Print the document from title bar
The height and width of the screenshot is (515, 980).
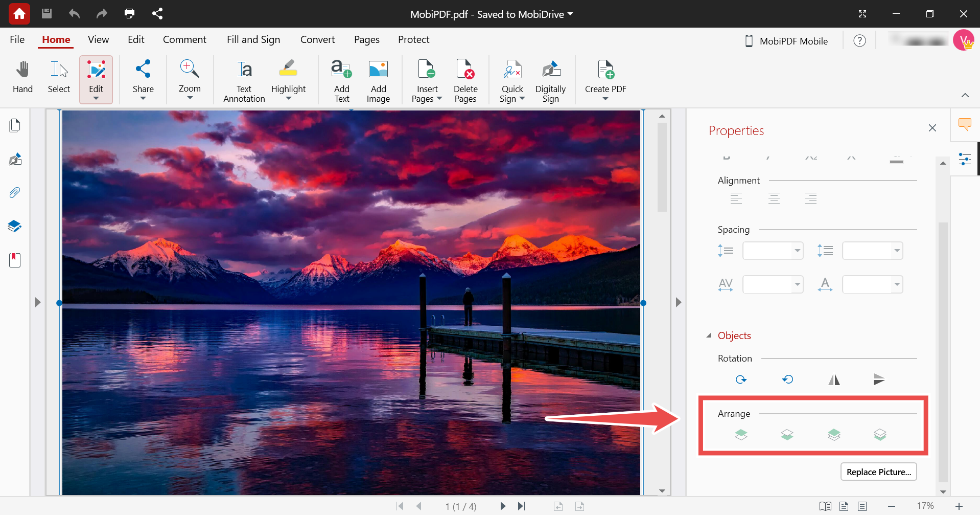click(x=129, y=14)
